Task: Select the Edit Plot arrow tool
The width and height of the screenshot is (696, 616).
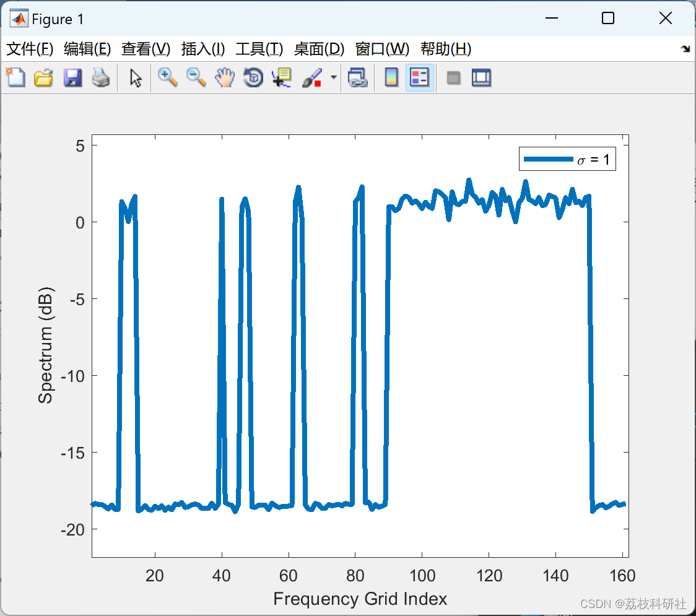Action: (x=136, y=78)
